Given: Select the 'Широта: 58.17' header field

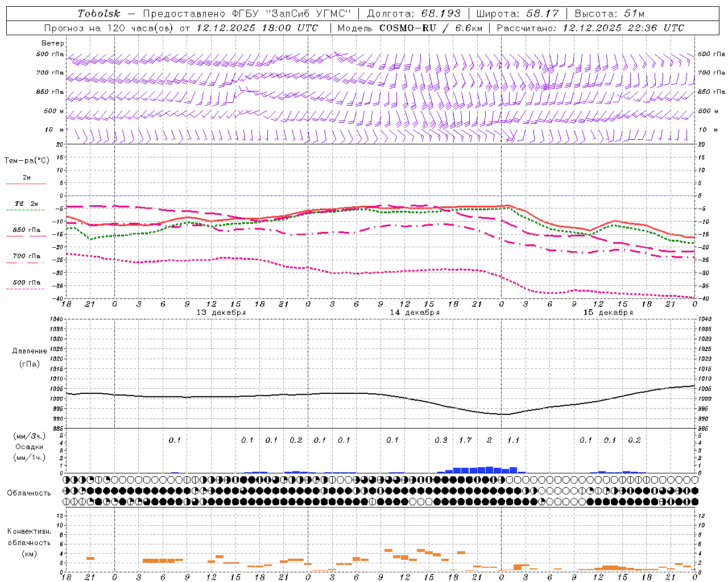Looking at the screenshot, I should tap(518, 14).
